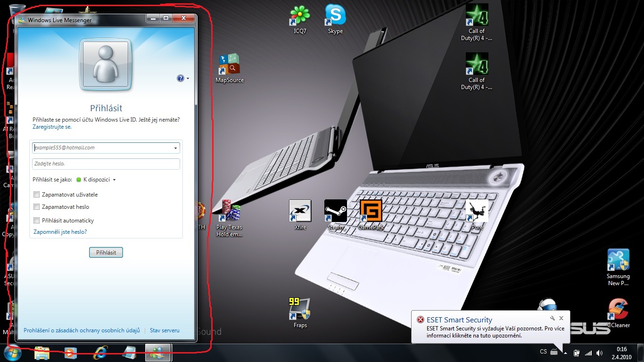Launch the Steam desktop shortcut
Image resolution: width=644 pixels, height=362 pixels.
[335, 212]
